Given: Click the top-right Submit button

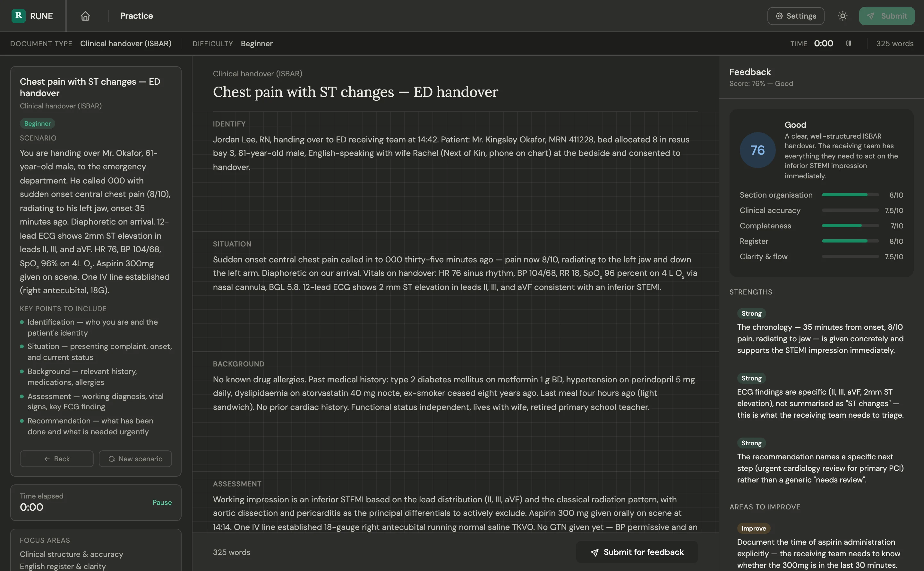Looking at the screenshot, I should coord(886,16).
